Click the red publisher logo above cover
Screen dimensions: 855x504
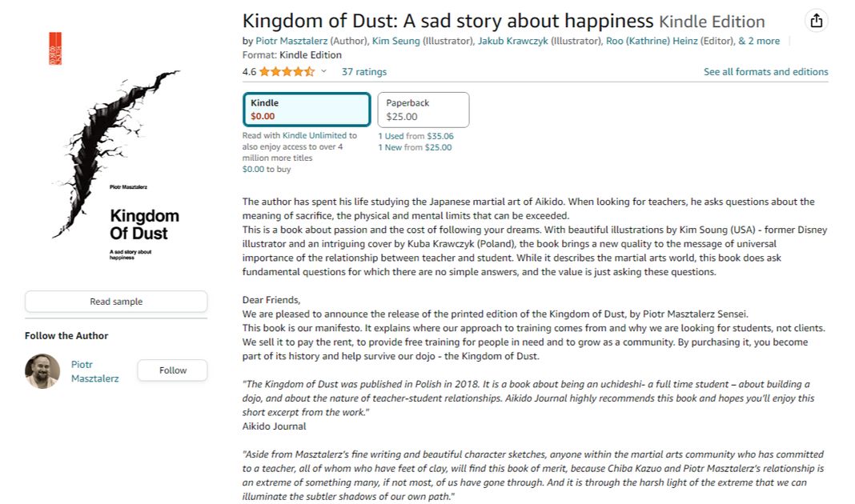point(54,49)
